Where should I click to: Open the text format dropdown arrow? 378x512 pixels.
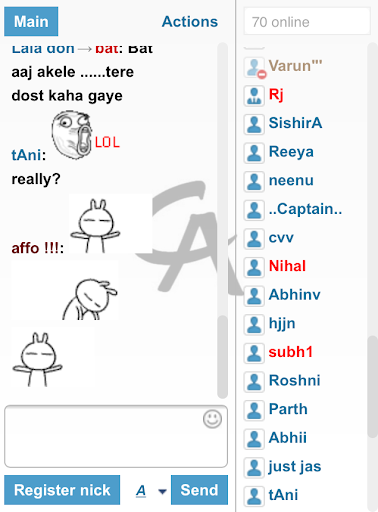pyautogui.click(x=162, y=491)
